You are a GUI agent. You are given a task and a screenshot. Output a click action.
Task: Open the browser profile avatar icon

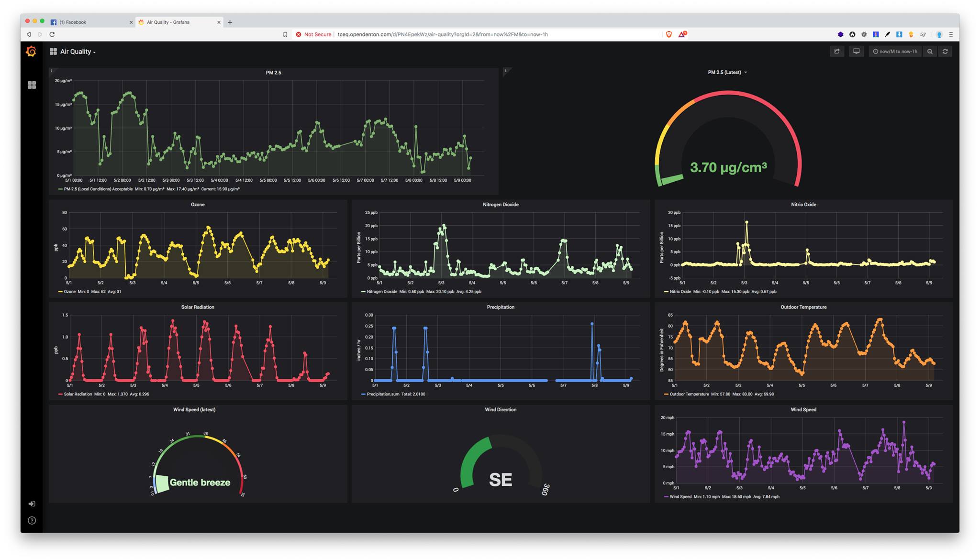click(939, 34)
